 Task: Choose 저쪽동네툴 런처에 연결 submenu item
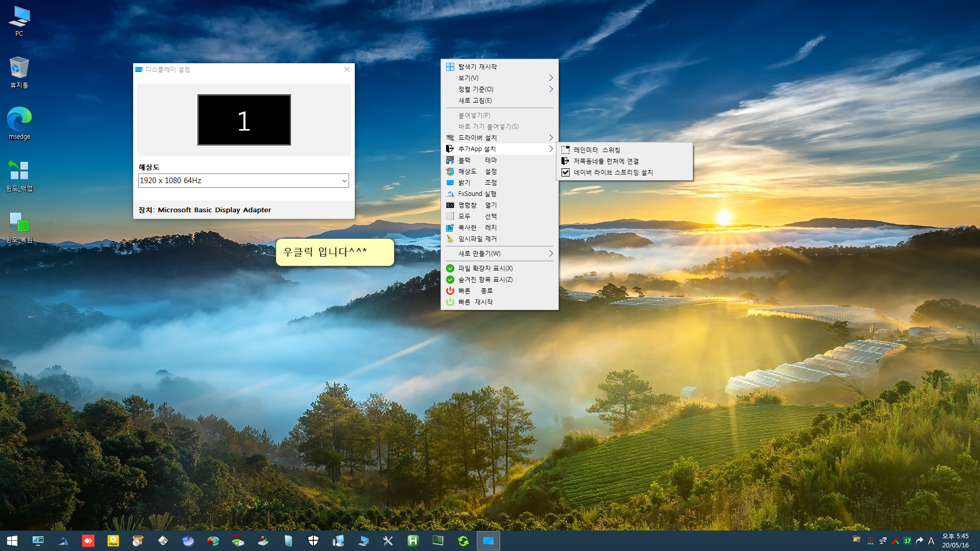click(625, 161)
